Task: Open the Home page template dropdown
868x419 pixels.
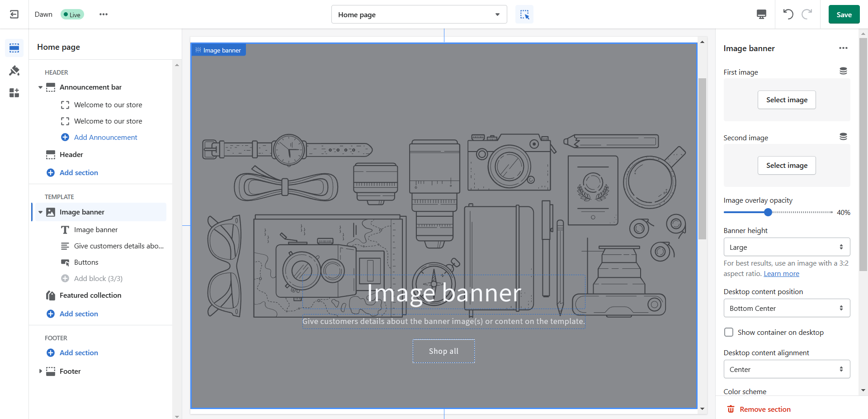Action: pyautogui.click(x=419, y=14)
